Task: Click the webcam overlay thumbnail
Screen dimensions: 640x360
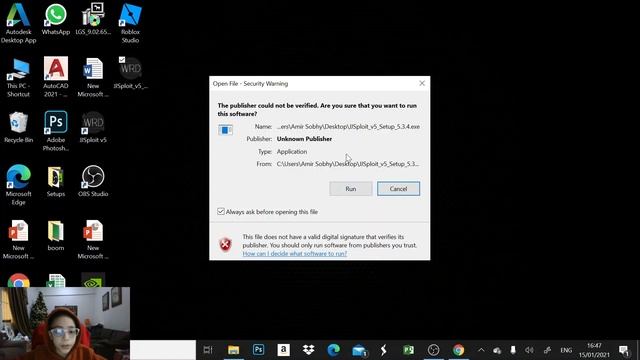Action: point(65,323)
